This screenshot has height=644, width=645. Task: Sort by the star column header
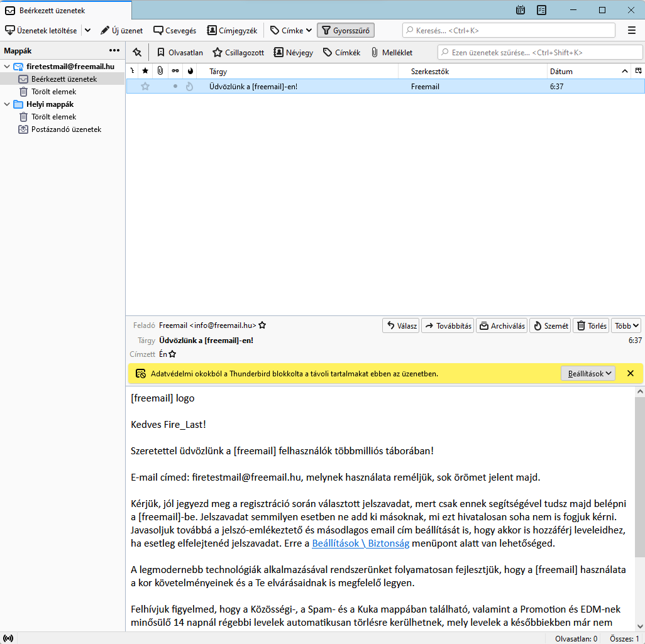pyautogui.click(x=145, y=71)
